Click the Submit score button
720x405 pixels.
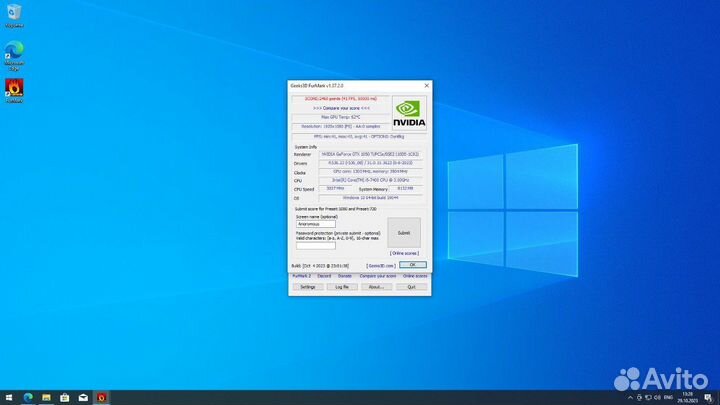(404, 233)
